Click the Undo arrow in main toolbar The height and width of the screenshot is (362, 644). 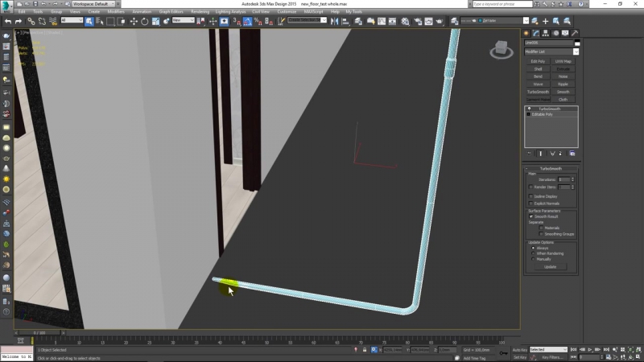point(7,21)
